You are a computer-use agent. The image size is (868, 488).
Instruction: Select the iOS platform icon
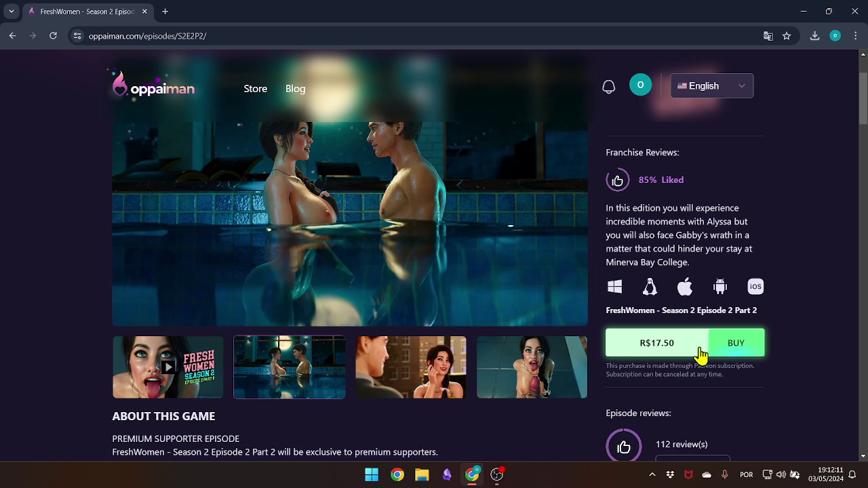755,287
